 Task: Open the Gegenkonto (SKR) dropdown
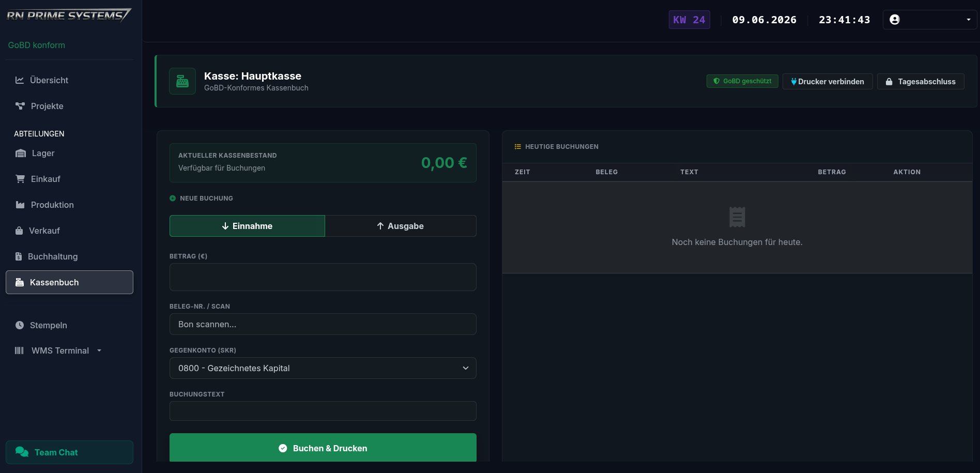(x=323, y=368)
